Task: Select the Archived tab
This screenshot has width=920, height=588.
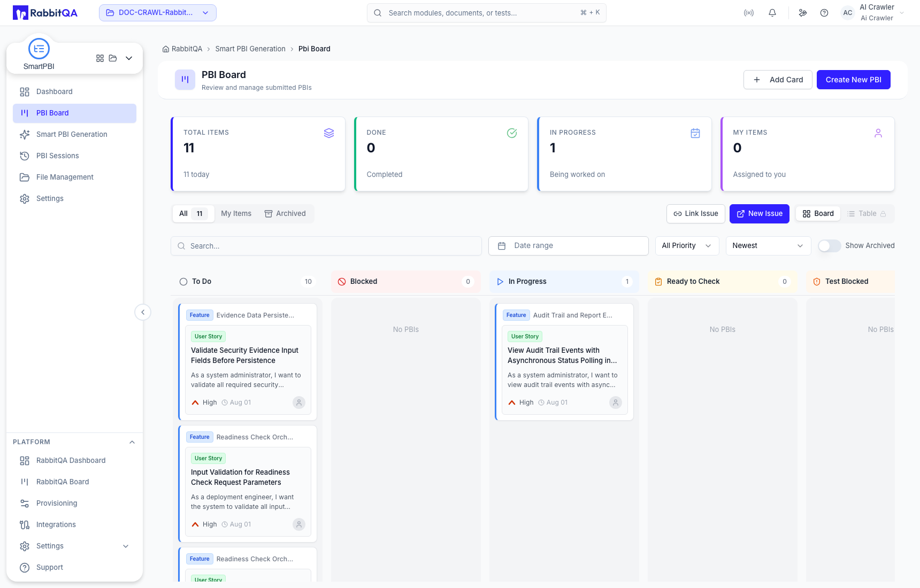Action: click(285, 214)
